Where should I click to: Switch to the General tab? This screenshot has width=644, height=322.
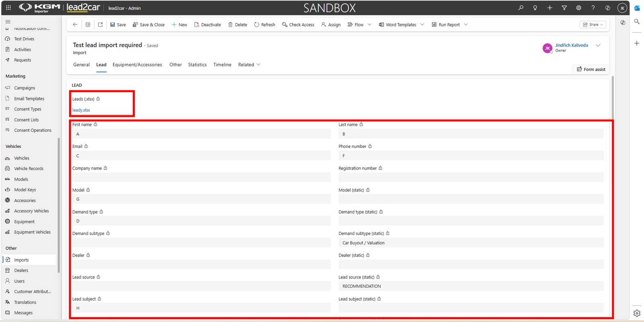tap(81, 64)
